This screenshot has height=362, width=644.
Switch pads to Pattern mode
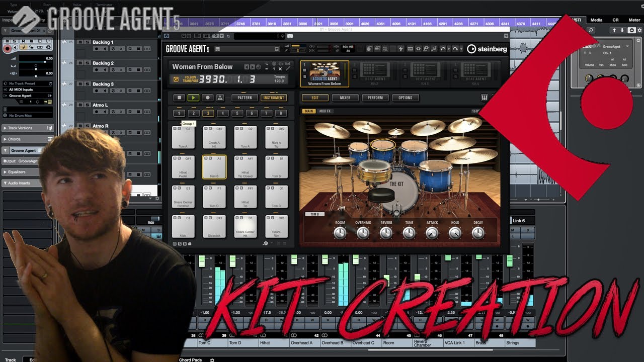pyautogui.click(x=245, y=98)
